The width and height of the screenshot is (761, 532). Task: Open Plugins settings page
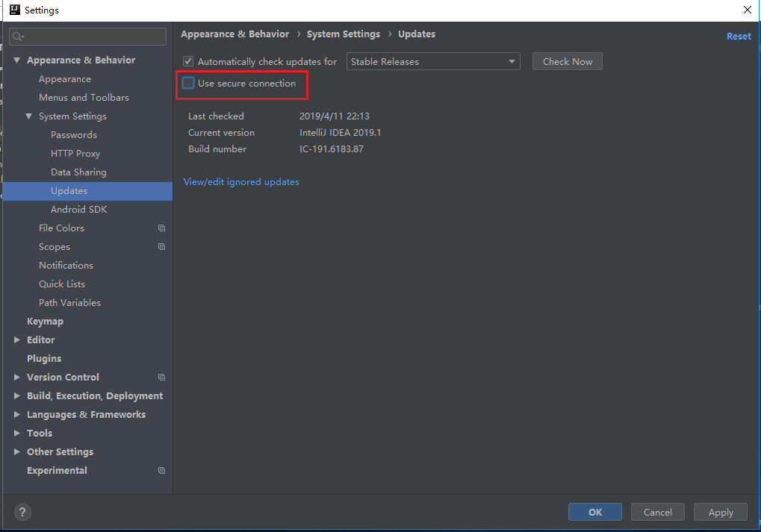pyautogui.click(x=44, y=359)
